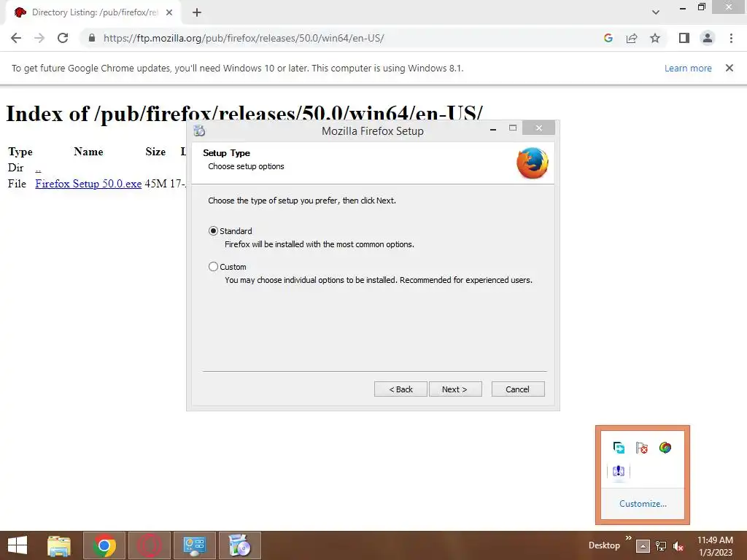
Task: View site security lock info
Action: pos(92,38)
